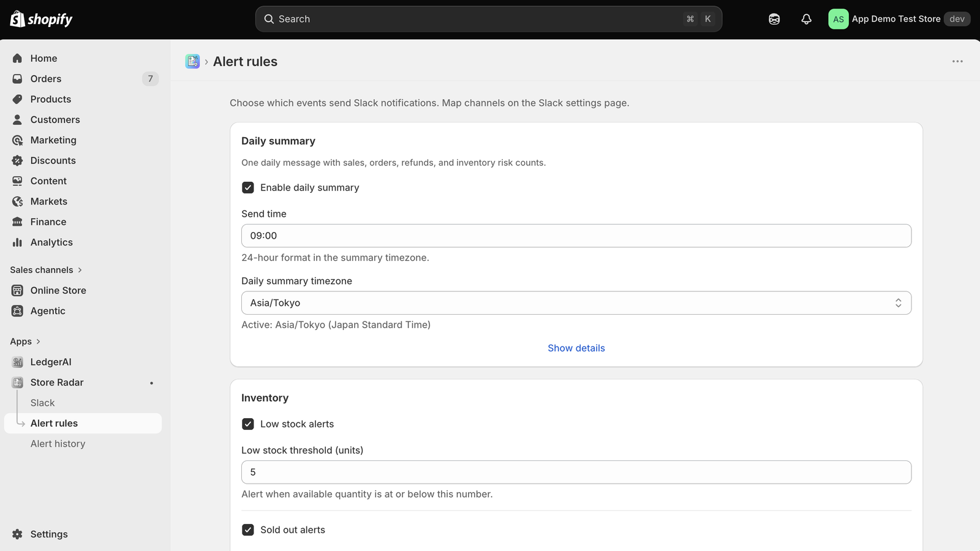The width and height of the screenshot is (980, 551).
Task: Open the three-dot more actions menu
Action: tap(957, 61)
